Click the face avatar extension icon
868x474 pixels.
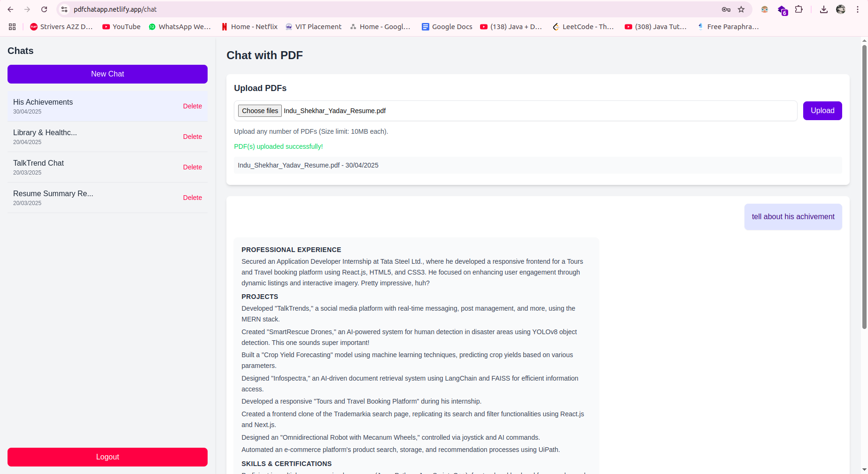point(765,9)
